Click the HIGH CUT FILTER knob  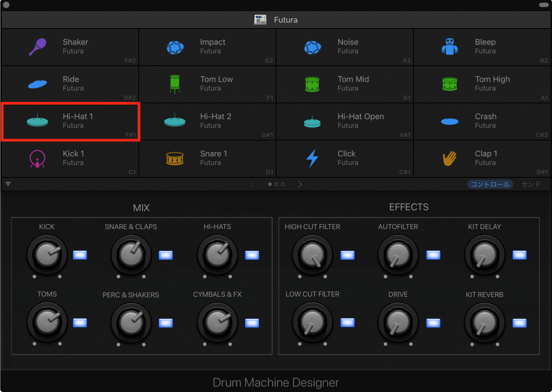coord(312,255)
